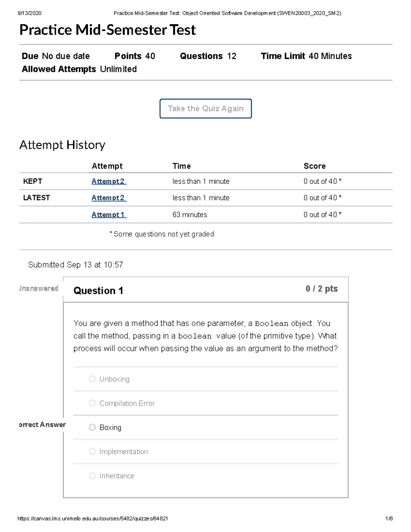Select the Inheritance radio option
411x532 pixels.
pos(92,476)
